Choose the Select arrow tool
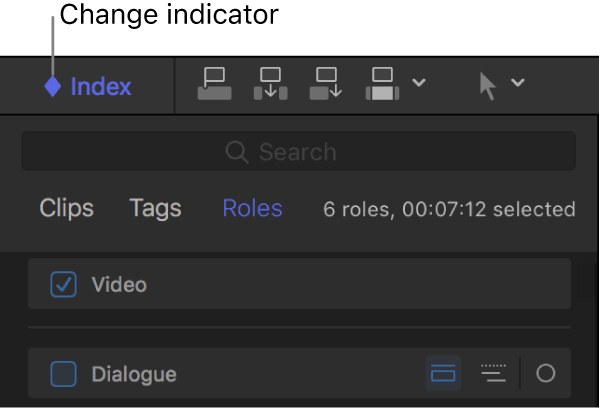Image resolution: width=600 pixels, height=410 pixels. coord(487,86)
